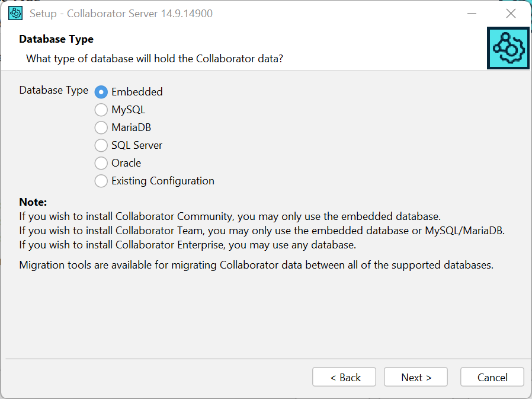Cancel the setup wizard
The image size is (532, 399).
click(x=492, y=376)
